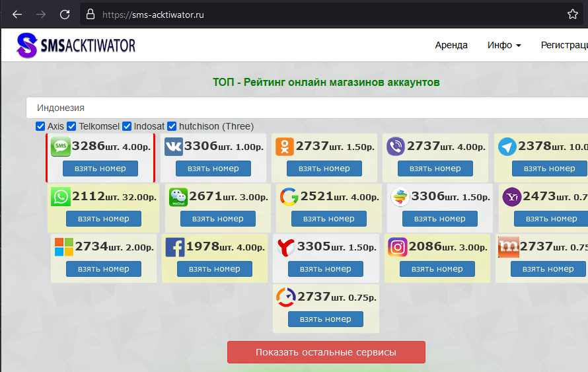The width and height of the screenshot is (588, 372).
Task: Click the green SMS service icon
Action: click(60, 147)
